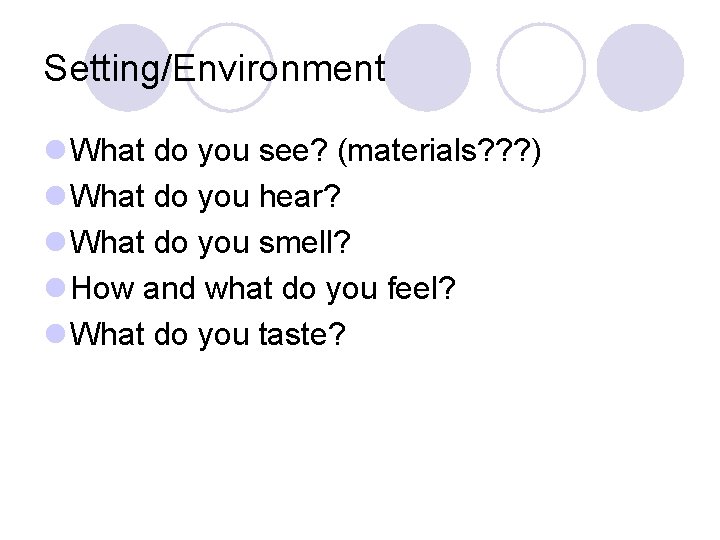
Task: Click the text 'How and what do you feel?'
Action: tap(265, 289)
